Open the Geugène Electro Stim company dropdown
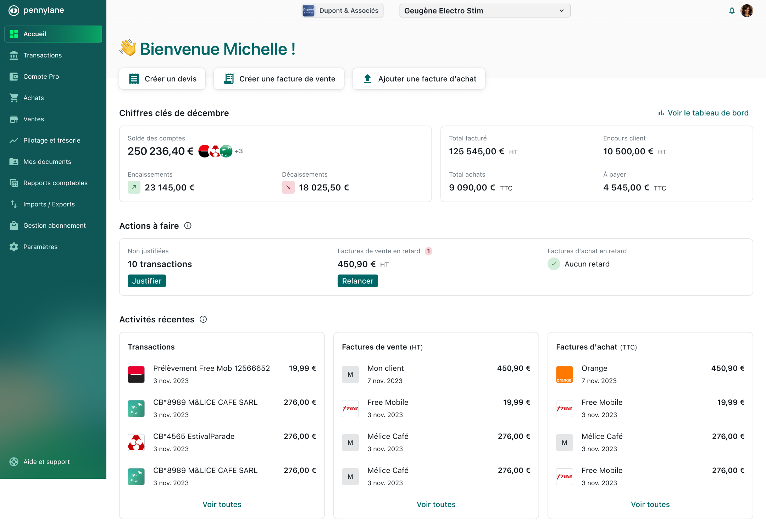The height and width of the screenshot is (532, 766). click(x=484, y=10)
